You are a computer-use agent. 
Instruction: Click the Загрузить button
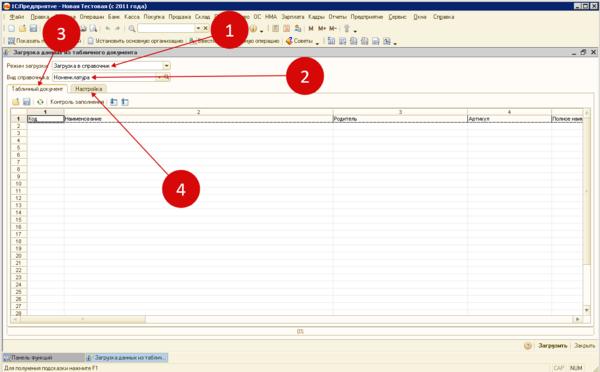click(553, 346)
